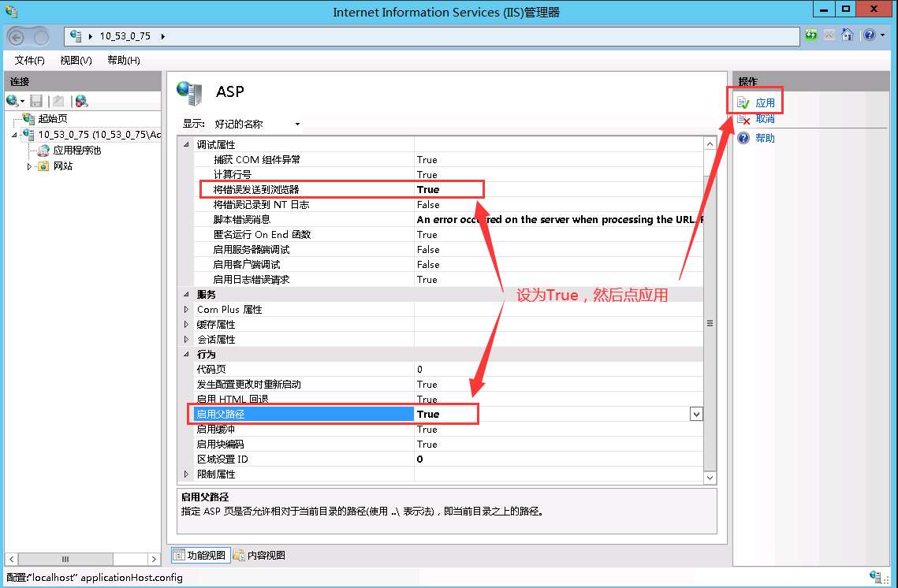Click the ASP settings vertical scrollbar
The width and height of the screenshot is (898, 588).
pos(709,323)
